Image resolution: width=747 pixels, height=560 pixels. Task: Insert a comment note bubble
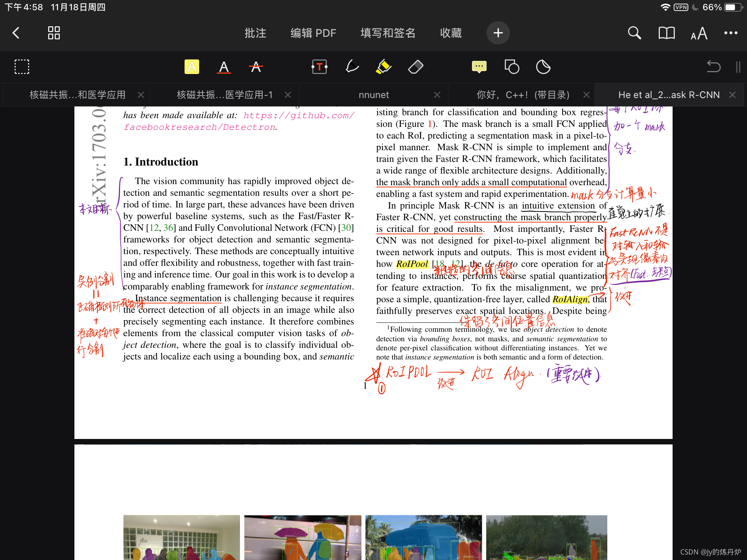479,67
